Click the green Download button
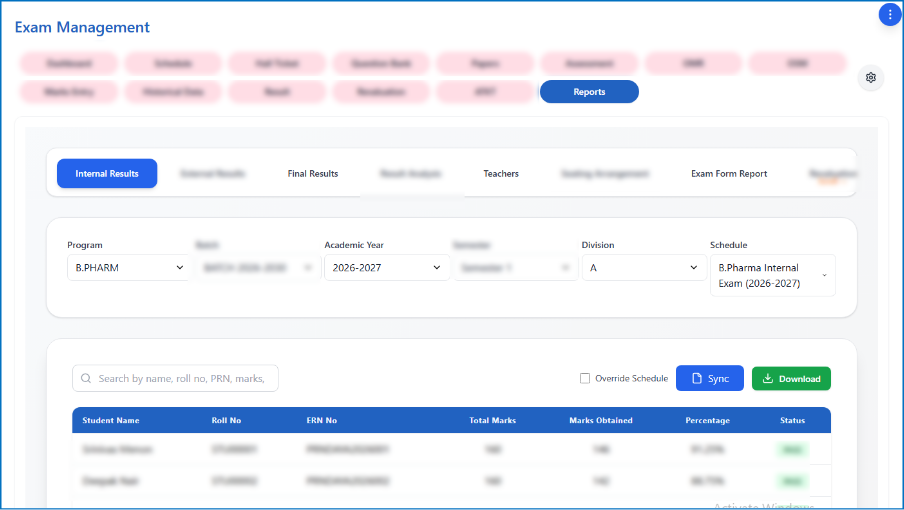 [x=791, y=379]
